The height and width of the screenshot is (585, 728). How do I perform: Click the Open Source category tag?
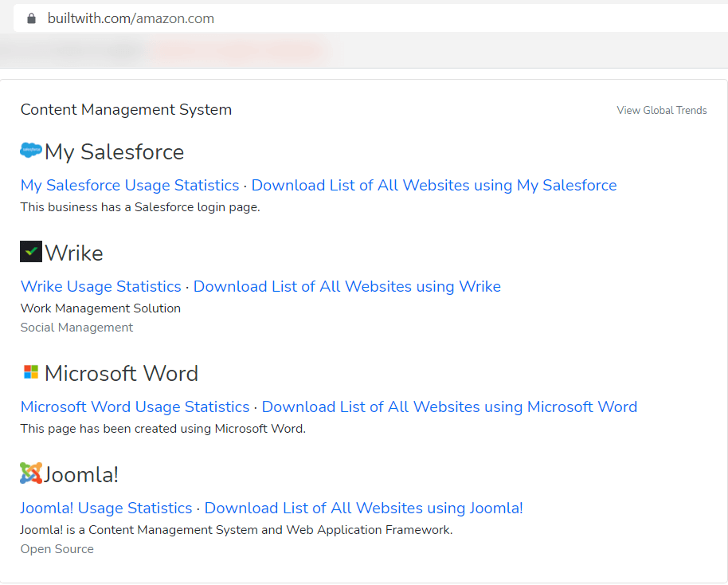point(57,549)
